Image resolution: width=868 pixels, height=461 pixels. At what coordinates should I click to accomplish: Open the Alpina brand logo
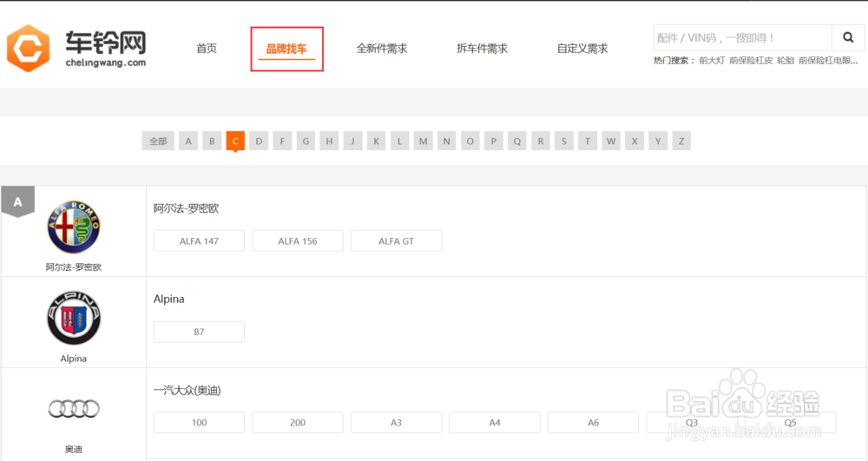click(x=74, y=319)
